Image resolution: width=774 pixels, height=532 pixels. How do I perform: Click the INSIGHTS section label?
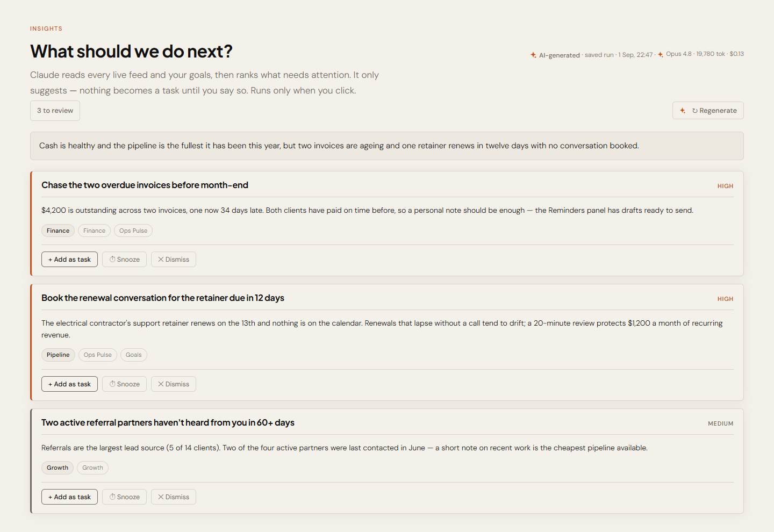[46, 28]
